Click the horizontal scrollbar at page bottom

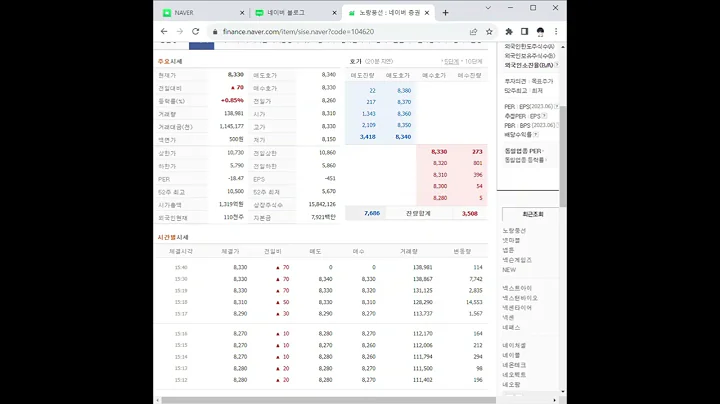point(328,400)
